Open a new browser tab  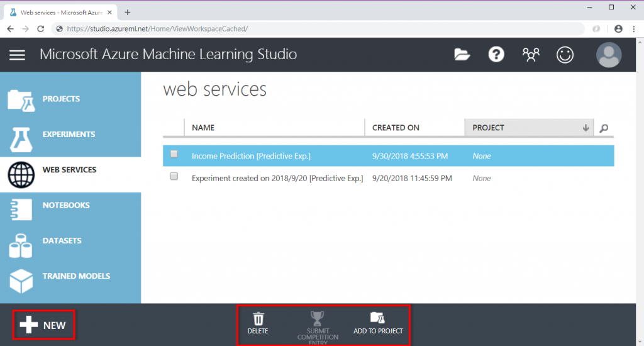pos(127,13)
